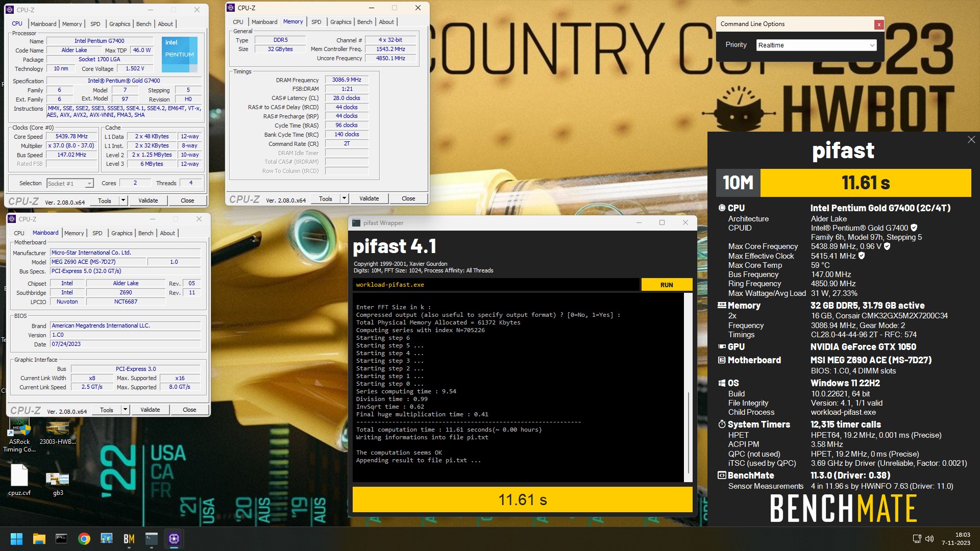The width and height of the screenshot is (980, 551).
Task: Click verified shield next to Max Core Frequency
Action: point(887,246)
